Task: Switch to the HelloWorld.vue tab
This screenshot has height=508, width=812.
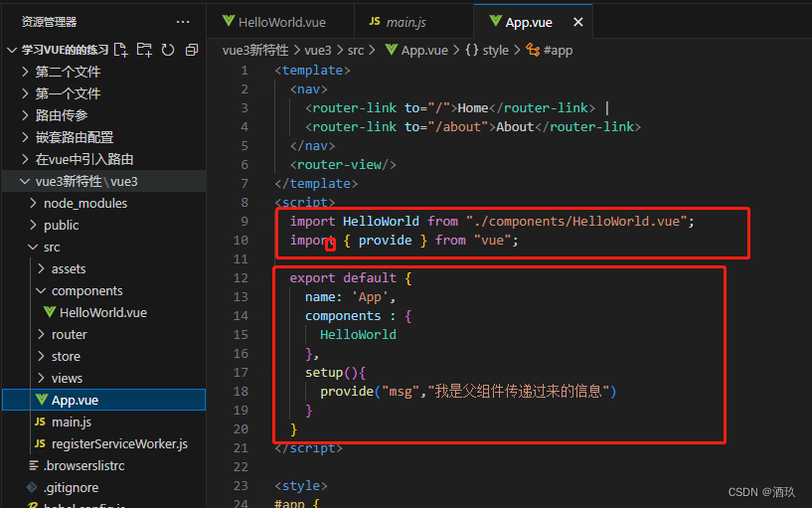Action: pyautogui.click(x=280, y=22)
